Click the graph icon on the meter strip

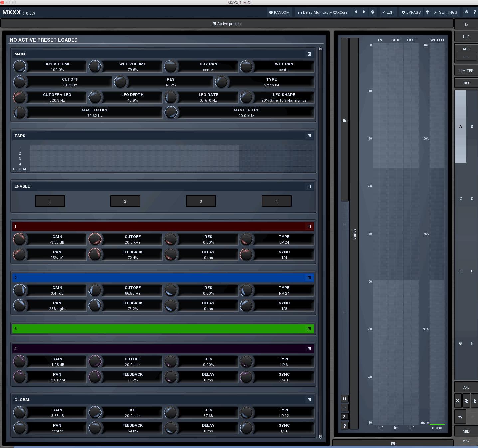345,120
